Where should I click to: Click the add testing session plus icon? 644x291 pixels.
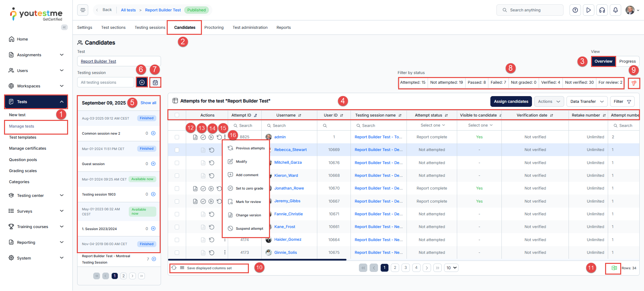point(142,82)
